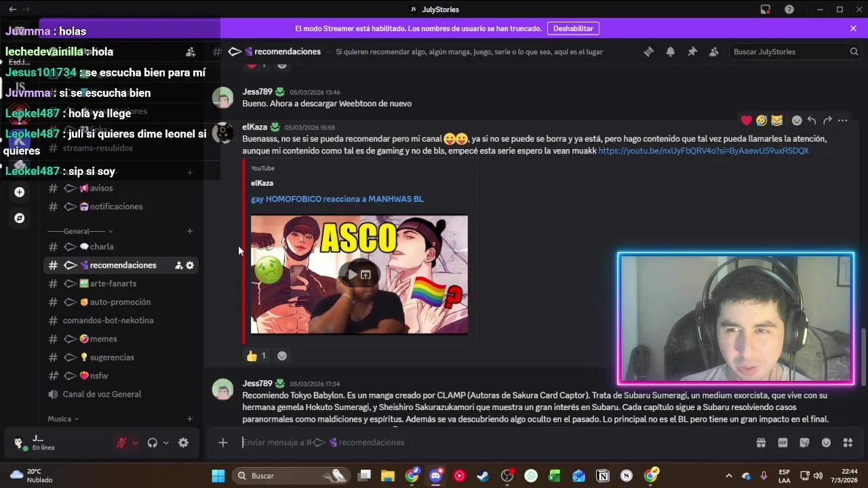Open sticker picker icon
The width and height of the screenshot is (868, 488).
tap(804, 443)
